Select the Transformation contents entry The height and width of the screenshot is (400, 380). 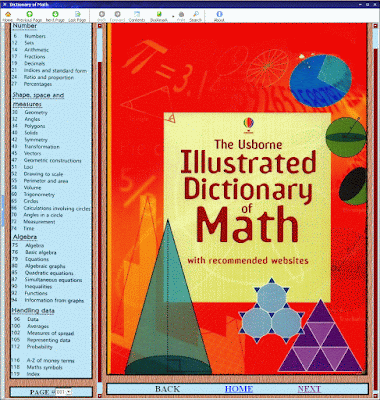tap(42, 147)
